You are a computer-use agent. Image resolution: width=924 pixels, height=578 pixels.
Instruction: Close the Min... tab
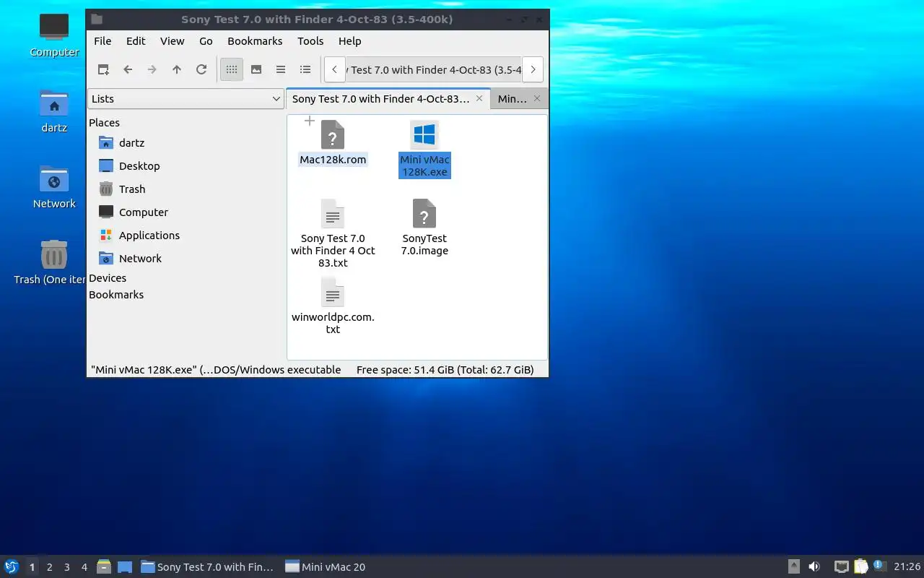click(x=537, y=99)
